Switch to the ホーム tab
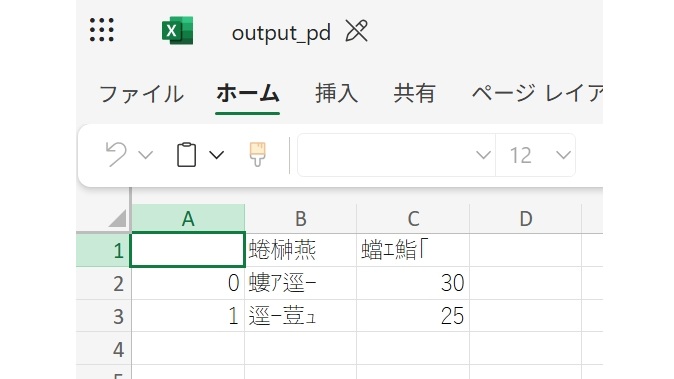 pyautogui.click(x=248, y=93)
